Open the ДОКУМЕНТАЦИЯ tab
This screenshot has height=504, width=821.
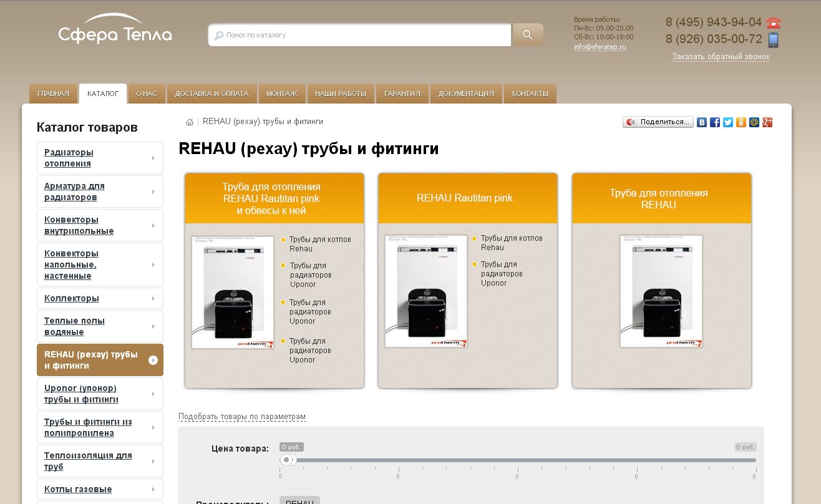click(x=466, y=94)
